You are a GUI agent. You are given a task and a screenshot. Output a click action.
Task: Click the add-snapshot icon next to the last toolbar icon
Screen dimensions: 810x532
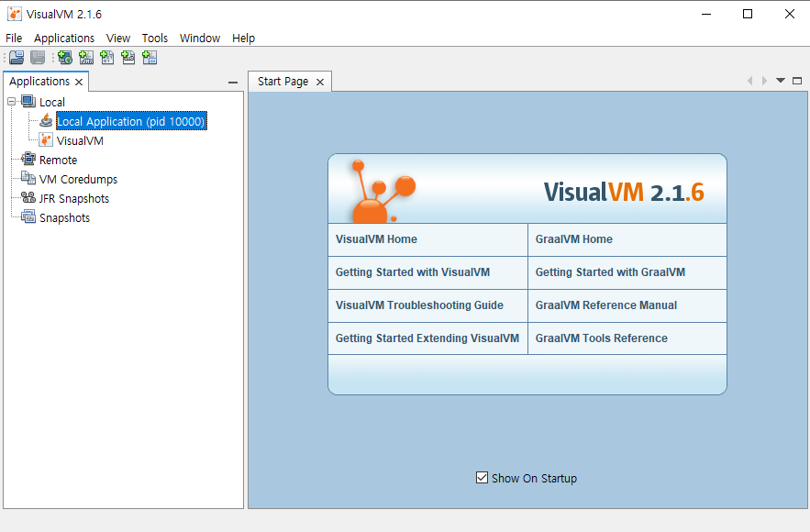coord(128,58)
